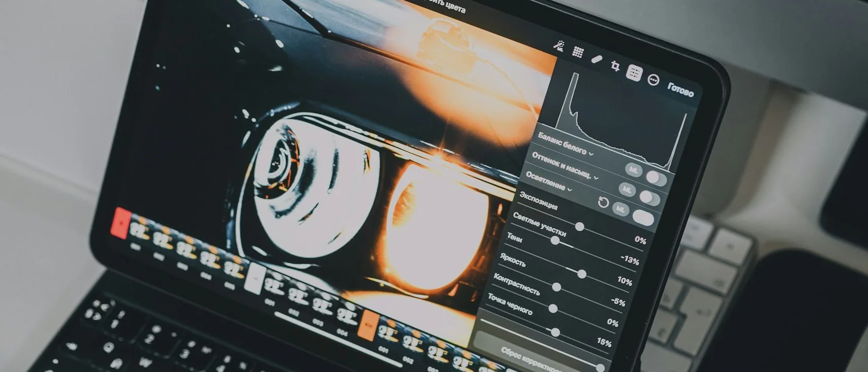
Task: Apply ML button for Оттенок и насыщ.
Action: click(x=627, y=190)
